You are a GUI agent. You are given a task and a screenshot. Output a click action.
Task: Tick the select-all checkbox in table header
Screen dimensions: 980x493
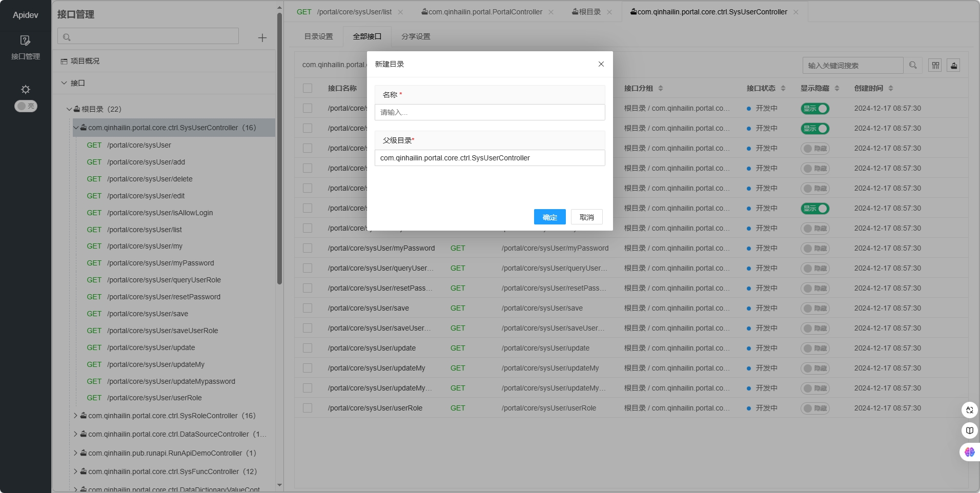point(308,88)
